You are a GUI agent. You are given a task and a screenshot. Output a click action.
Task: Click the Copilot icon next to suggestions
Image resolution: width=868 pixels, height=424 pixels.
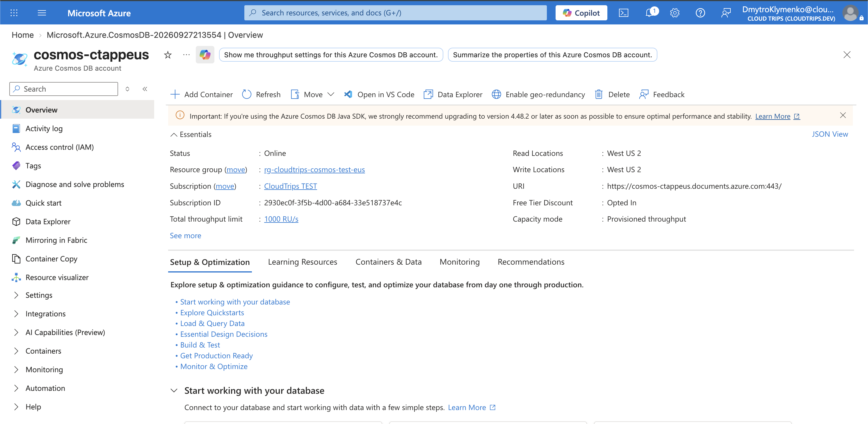click(x=205, y=55)
